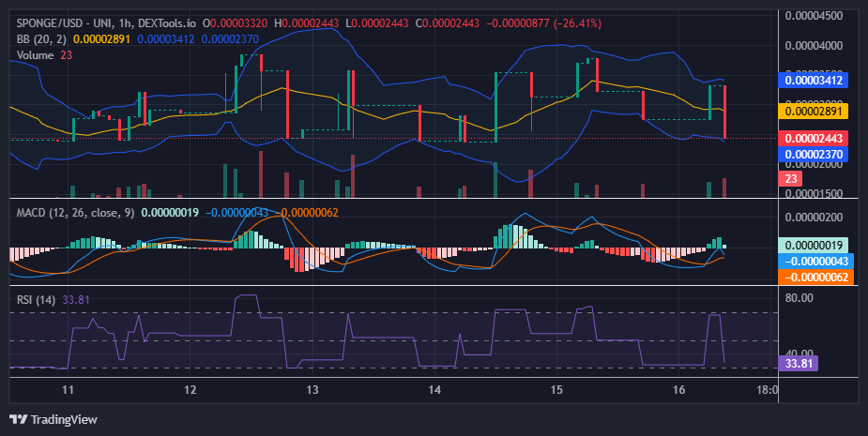Click the 0.00000200 MACD scale label
Image resolution: width=868 pixels, height=436 pixels.
[x=814, y=217]
